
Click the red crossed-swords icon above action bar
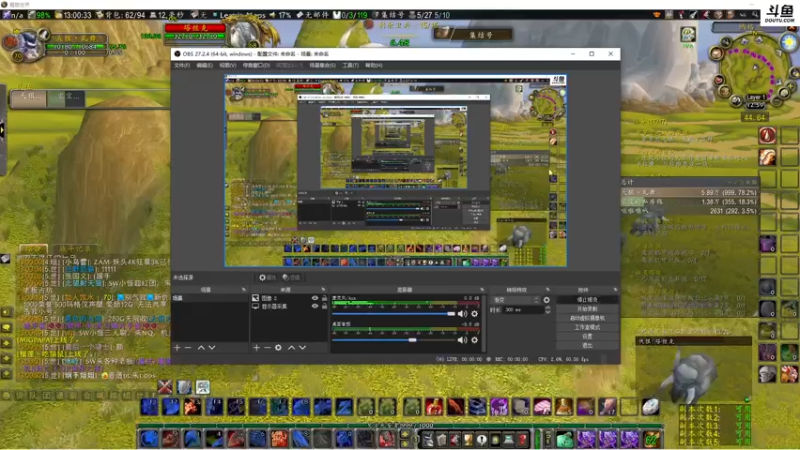click(x=164, y=387)
